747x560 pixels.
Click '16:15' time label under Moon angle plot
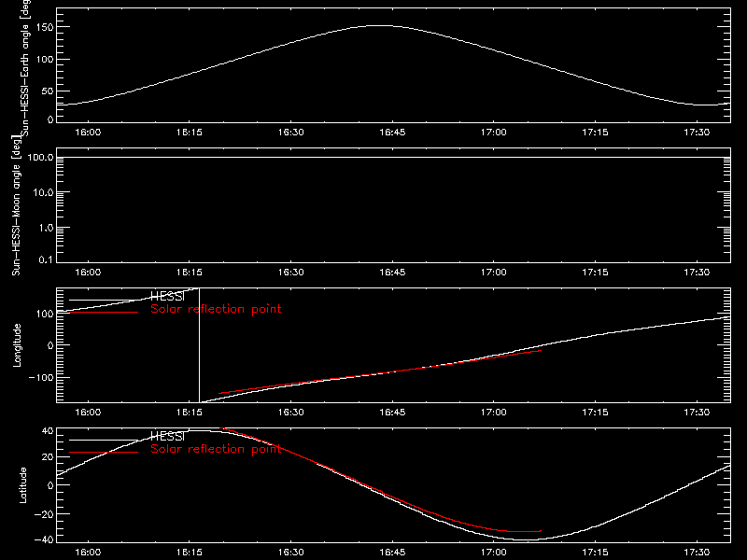[x=190, y=272]
